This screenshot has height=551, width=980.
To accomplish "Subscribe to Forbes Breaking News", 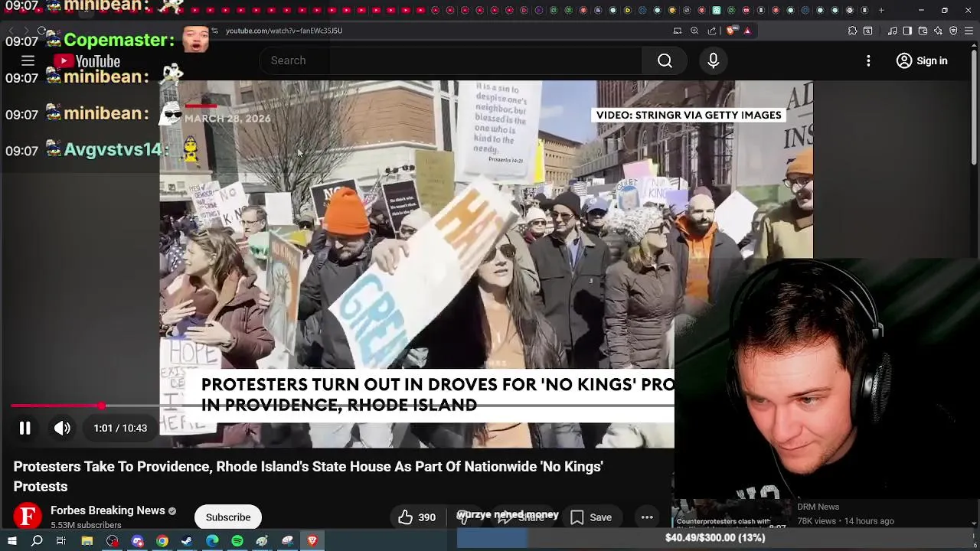I will (x=227, y=517).
